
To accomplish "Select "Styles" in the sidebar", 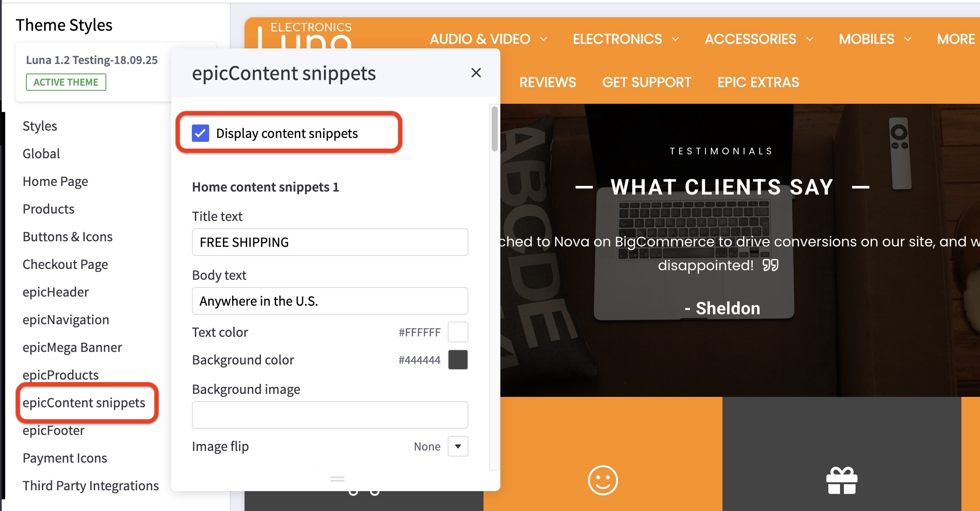I will (40, 126).
